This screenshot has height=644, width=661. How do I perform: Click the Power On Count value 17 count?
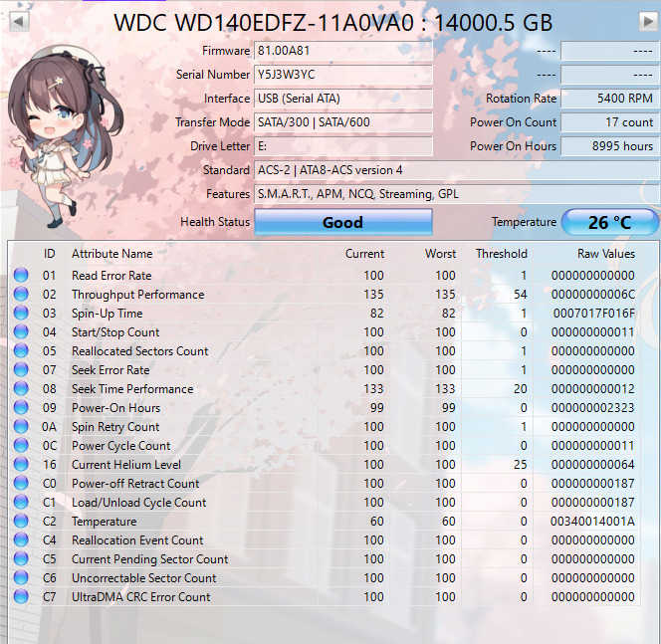pos(609,122)
